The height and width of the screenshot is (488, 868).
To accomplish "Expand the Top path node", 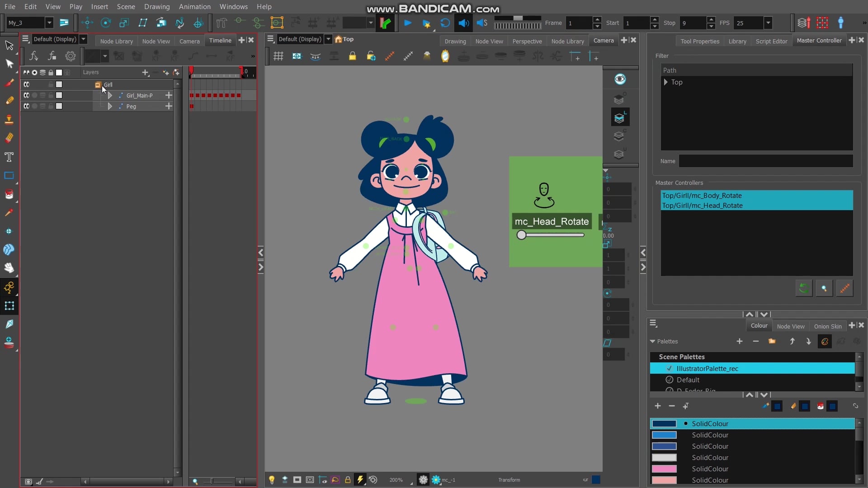I will [665, 82].
